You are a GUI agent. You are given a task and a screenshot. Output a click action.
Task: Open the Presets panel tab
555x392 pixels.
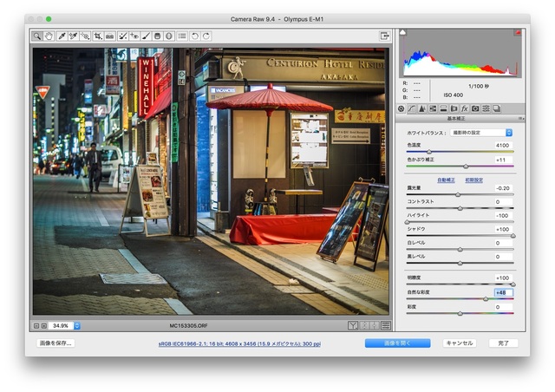click(486, 108)
